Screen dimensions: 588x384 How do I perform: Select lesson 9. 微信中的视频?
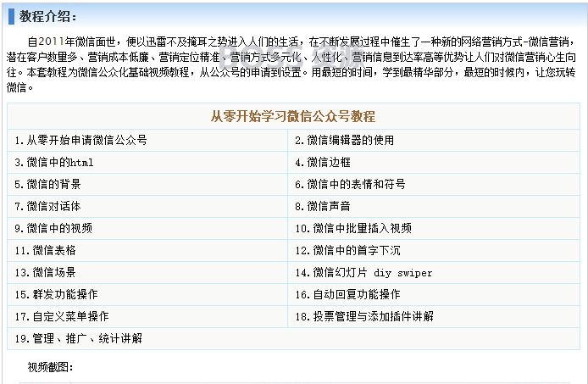point(53,228)
